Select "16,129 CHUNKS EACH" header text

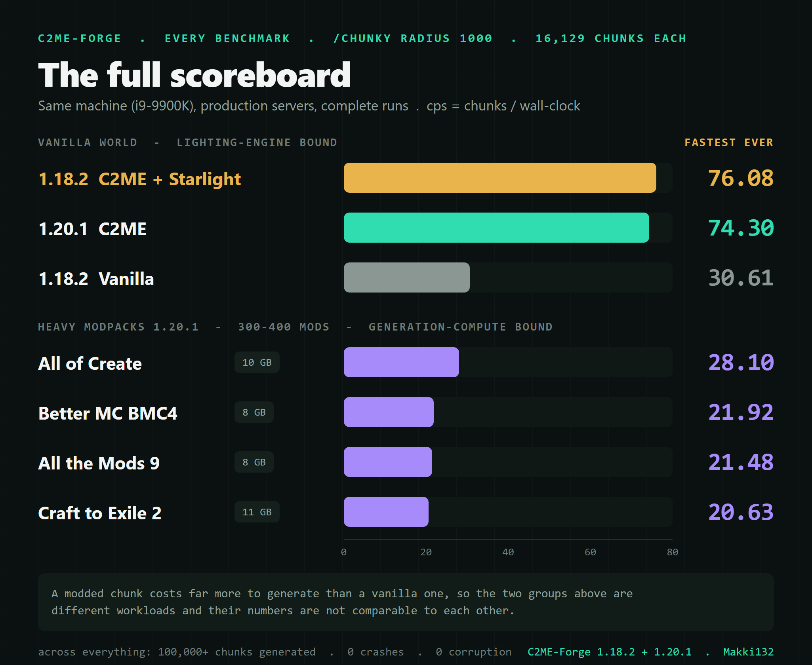tap(611, 38)
